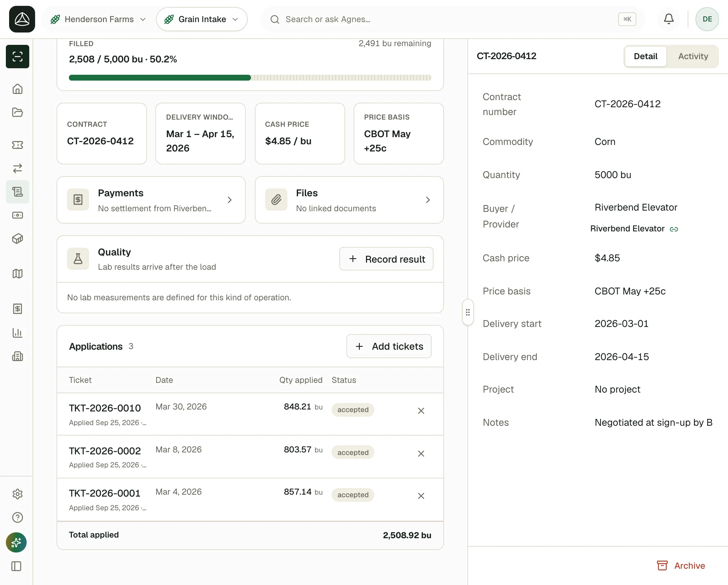Open the map icon in sidebar
The height and width of the screenshot is (585, 728).
coord(18,274)
